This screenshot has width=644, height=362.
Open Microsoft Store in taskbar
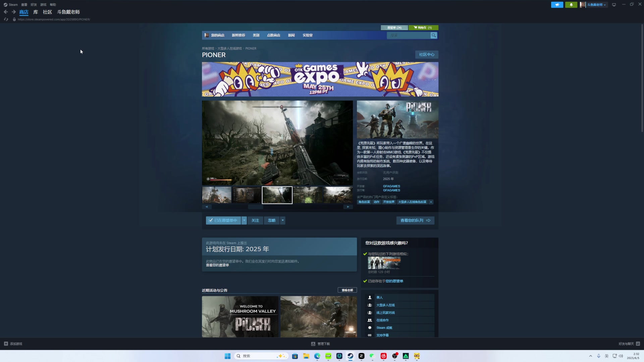295,356
